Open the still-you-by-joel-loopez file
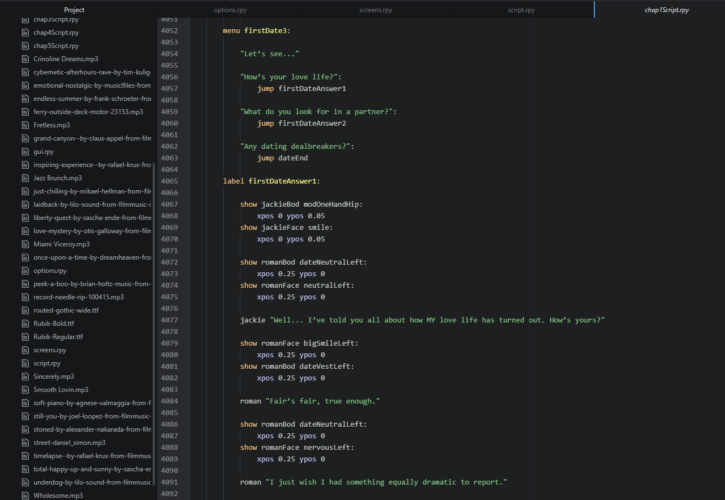 tap(92, 416)
